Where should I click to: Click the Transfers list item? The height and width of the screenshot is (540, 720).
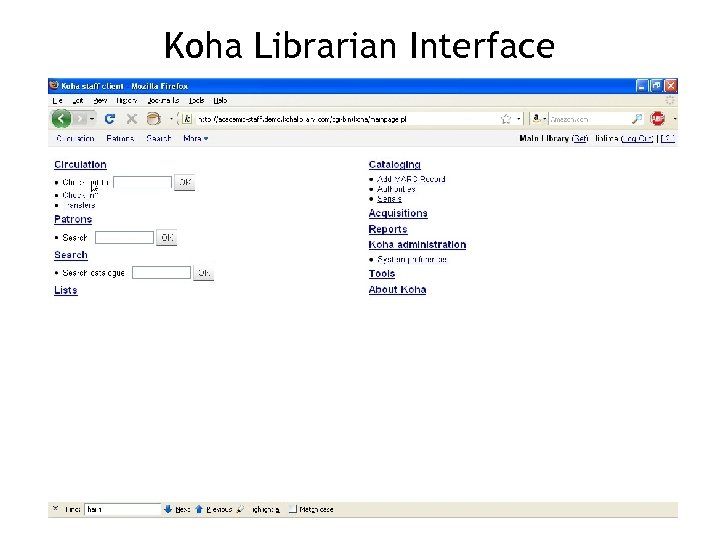(79, 205)
